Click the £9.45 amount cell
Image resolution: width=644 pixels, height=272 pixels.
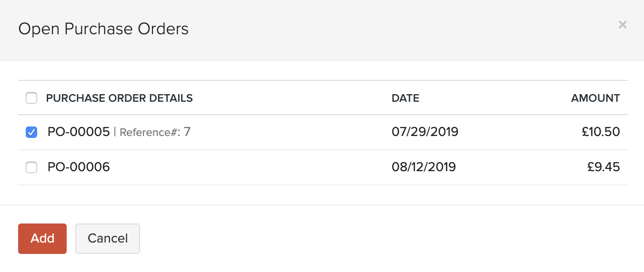603,167
